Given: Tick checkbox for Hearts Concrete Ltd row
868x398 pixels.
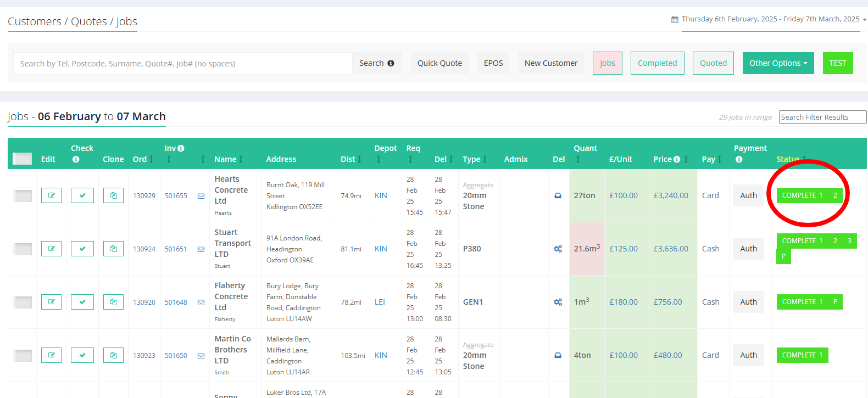Looking at the screenshot, I should (23, 196).
